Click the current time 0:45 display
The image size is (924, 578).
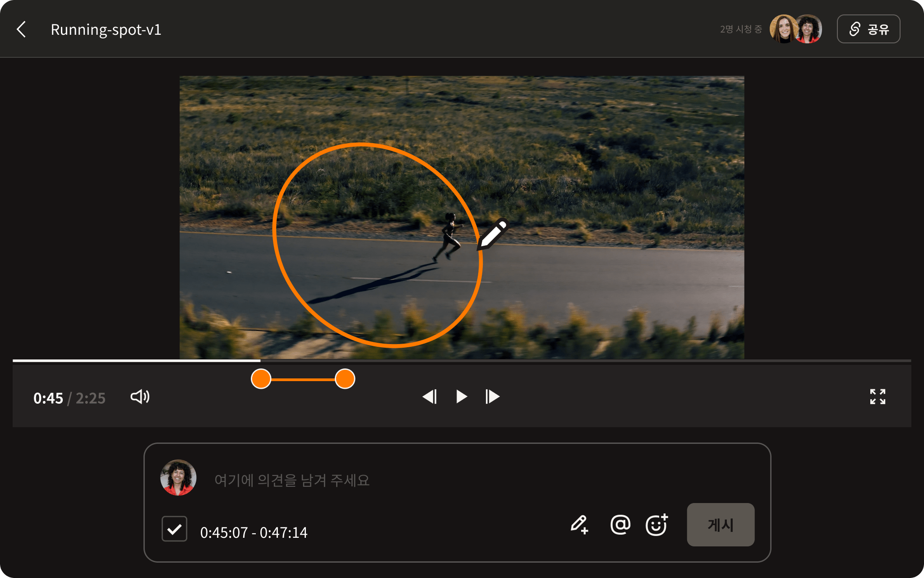click(48, 398)
